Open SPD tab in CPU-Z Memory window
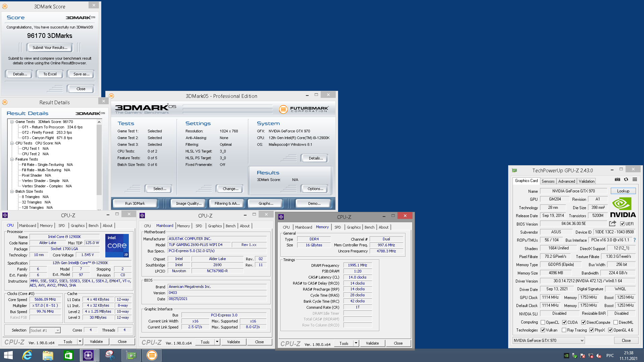This screenshot has height=362, width=644. point(337,227)
